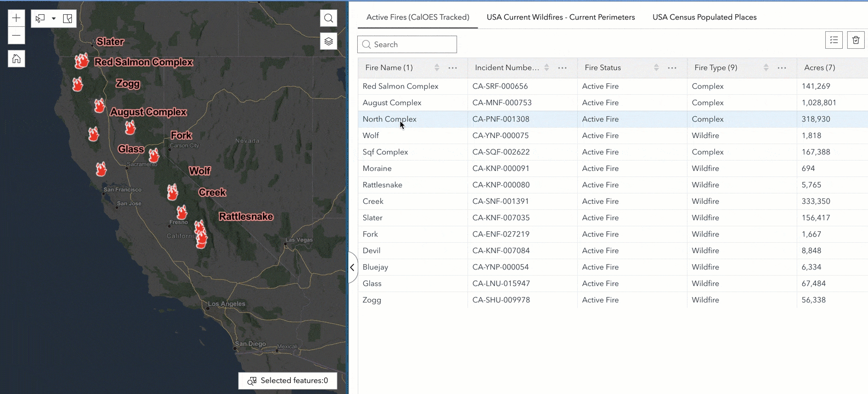Open the map layers list
868x394 pixels.
[x=329, y=41]
